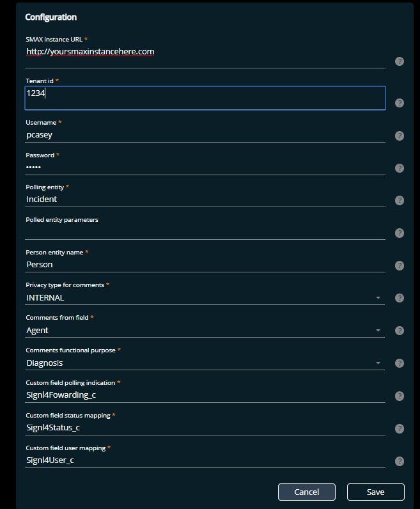The image size is (420, 509).
Task: Focus the Password input field
Action: coord(205,168)
